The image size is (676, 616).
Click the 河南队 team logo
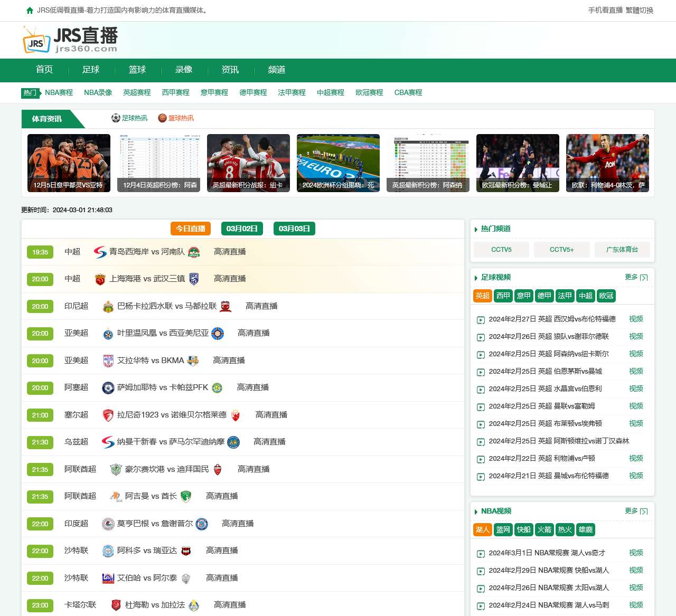[x=194, y=252]
